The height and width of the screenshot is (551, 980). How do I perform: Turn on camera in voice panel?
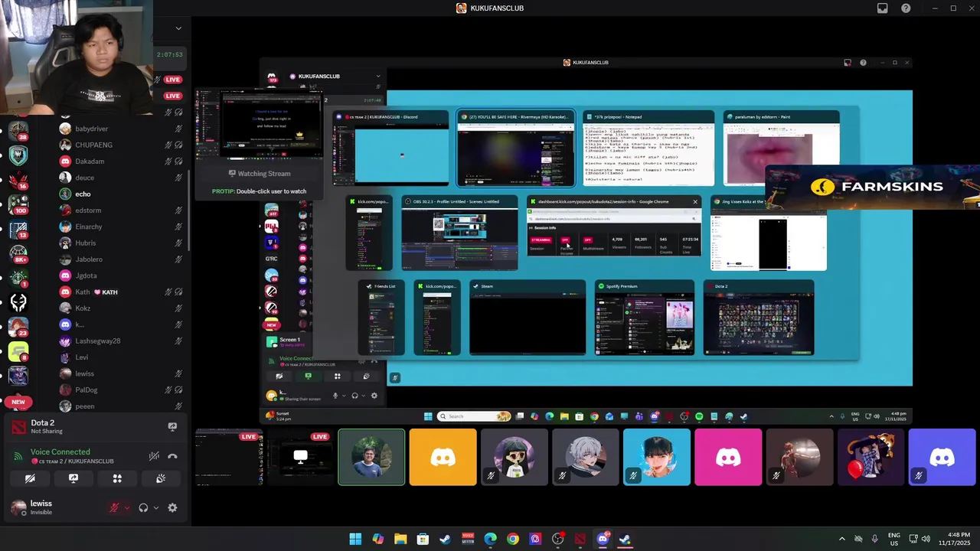[30, 478]
